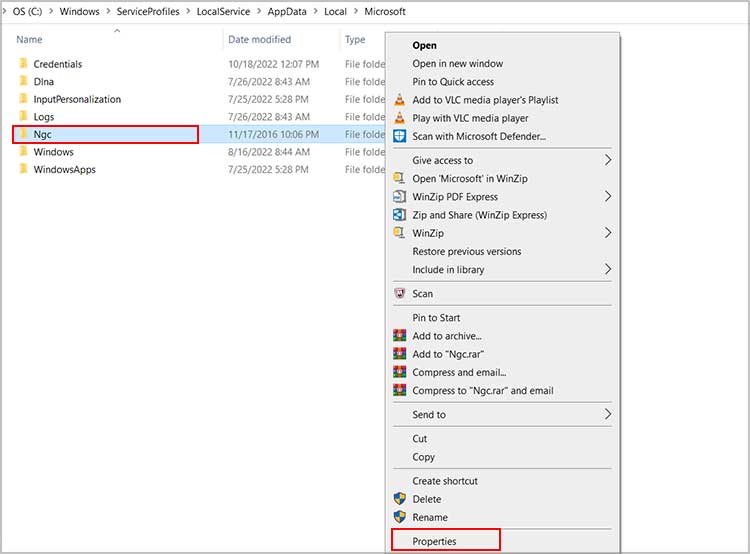
Task: Expand the Give access to submenu
Action: [608, 160]
